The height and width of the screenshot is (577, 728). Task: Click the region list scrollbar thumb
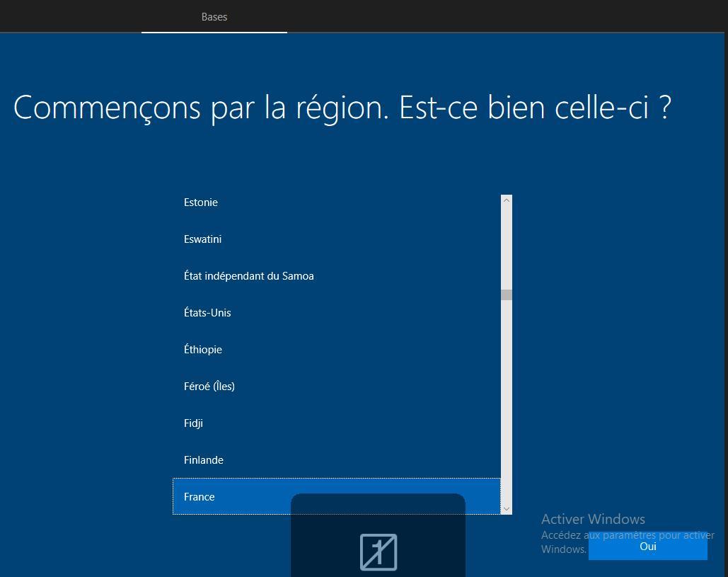pyautogui.click(x=506, y=295)
